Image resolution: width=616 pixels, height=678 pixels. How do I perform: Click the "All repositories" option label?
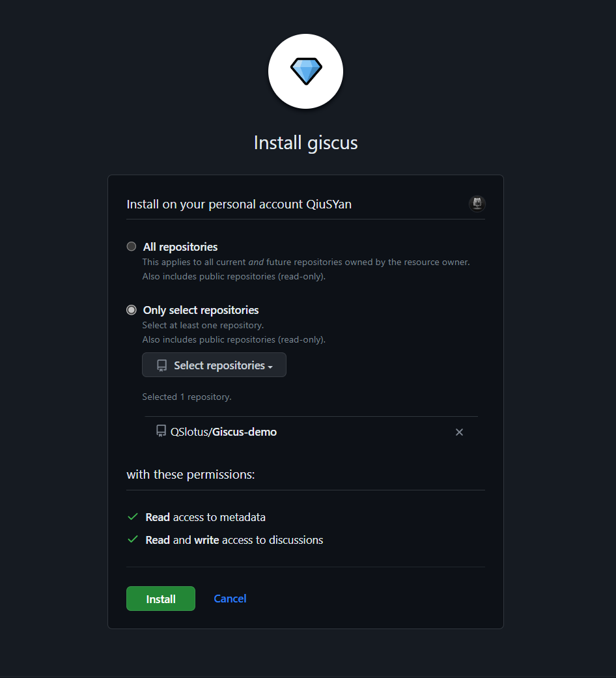[x=180, y=247]
